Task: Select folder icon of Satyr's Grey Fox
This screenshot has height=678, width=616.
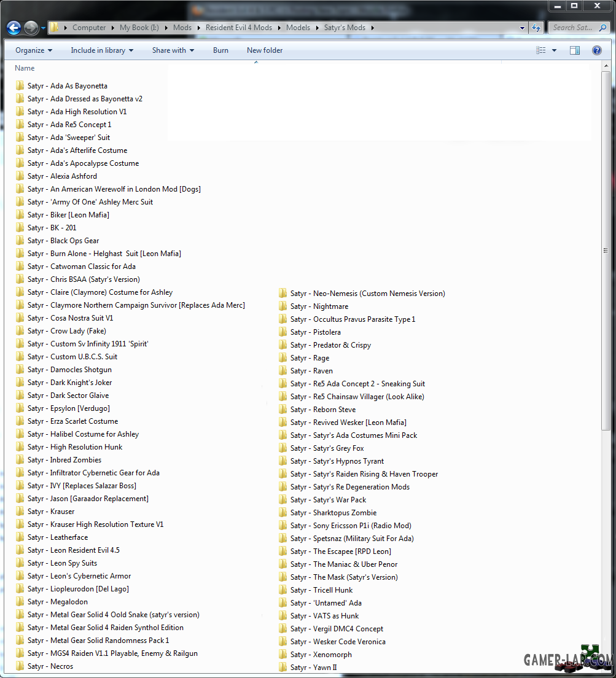Action: 283,448
